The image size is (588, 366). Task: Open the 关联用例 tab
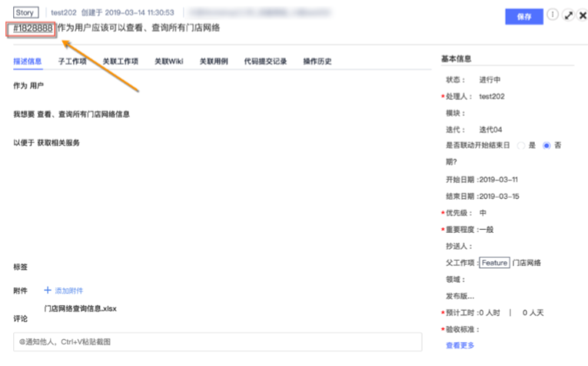click(x=214, y=62)
